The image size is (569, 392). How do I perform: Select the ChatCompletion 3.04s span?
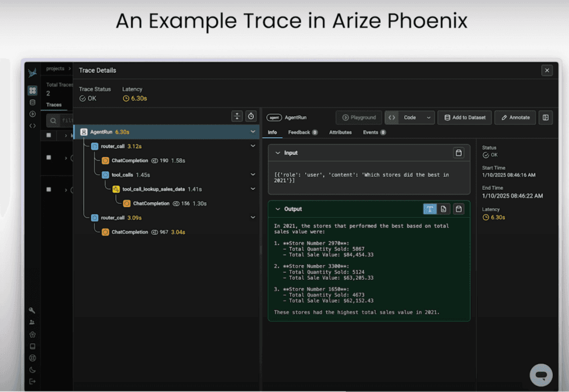pyautogui.click(x=166, y=232)
